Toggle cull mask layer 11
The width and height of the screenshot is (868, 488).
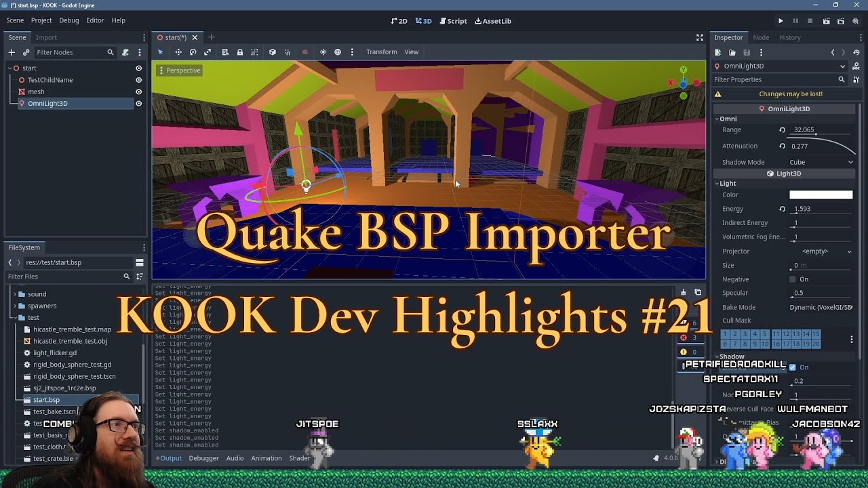click(x=776, y=334)
